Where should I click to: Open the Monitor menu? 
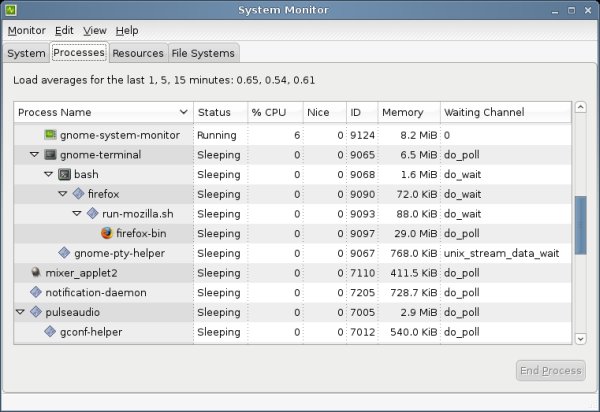(27, 31)
